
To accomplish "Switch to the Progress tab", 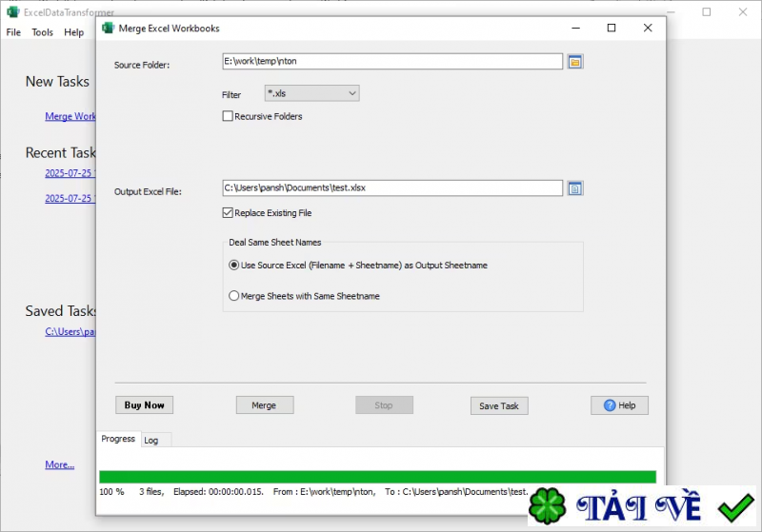I will click(x=118, y=439).
